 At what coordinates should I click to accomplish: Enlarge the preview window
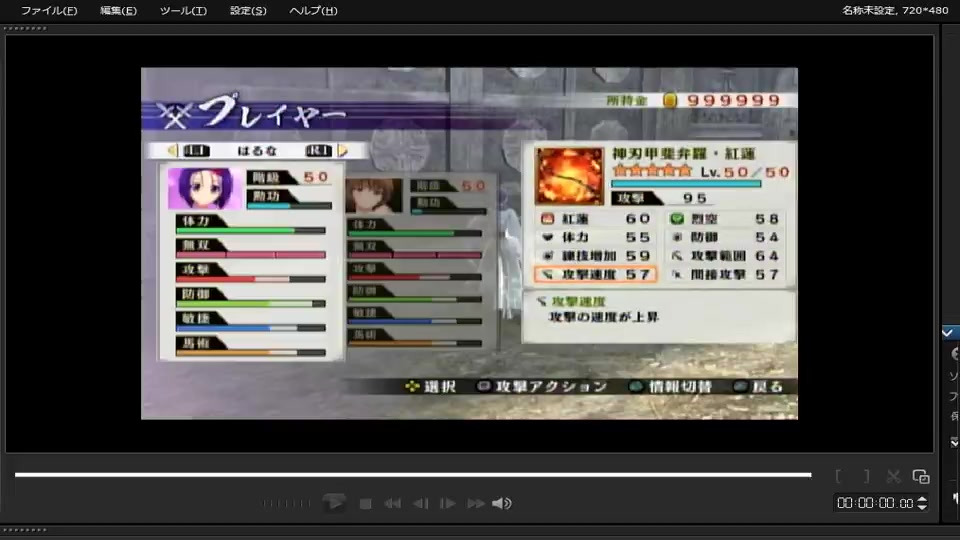click(x=921, y=476)
